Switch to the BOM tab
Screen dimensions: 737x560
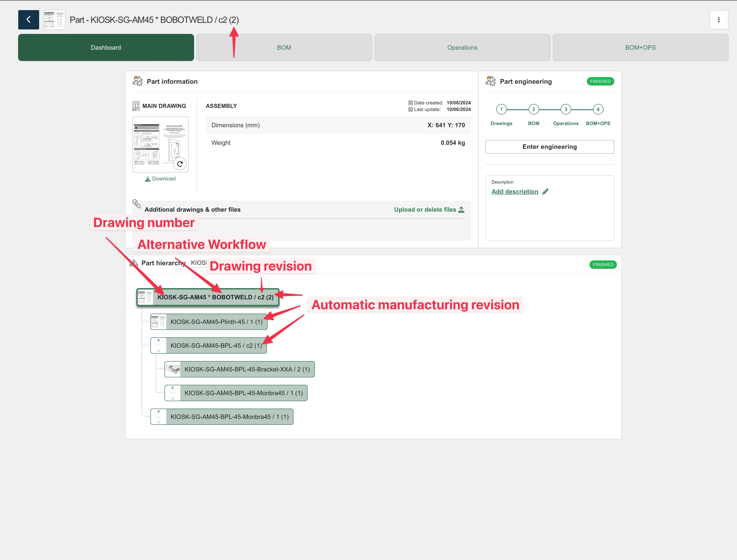284,47
